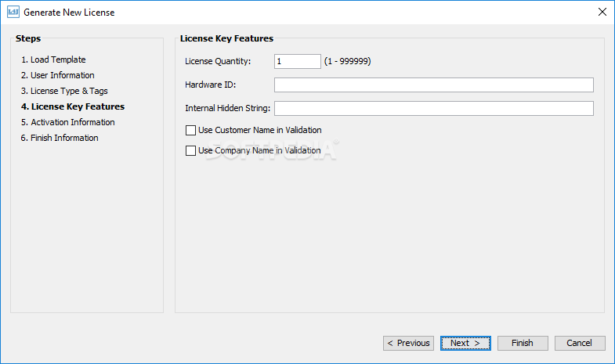The height and width of the screenshot is (364, 615).
Task: Go back with the Previous button
Action: coord(408,343)
